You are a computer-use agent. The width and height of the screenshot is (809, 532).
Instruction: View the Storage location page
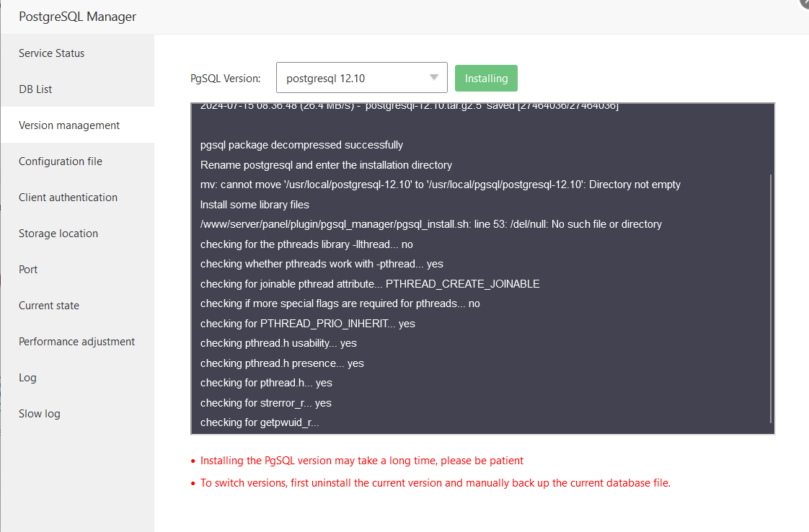tap(58, 233)
